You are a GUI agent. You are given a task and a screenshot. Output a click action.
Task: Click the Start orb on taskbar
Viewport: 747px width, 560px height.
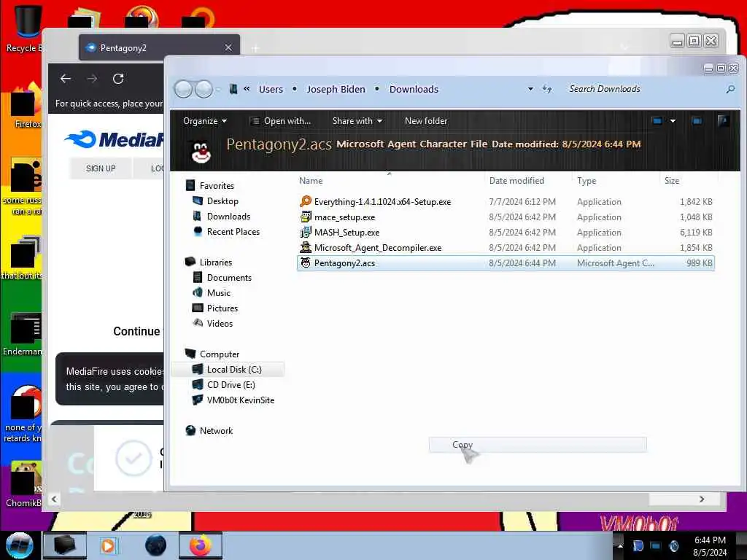(x=19, y=545)
